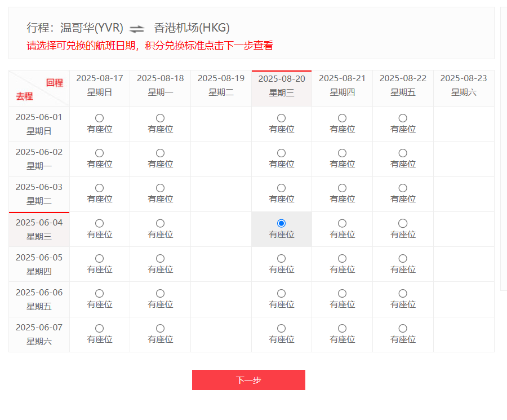
Task: Select outbound 06-04 with return 08-18
Action: [160, 223]
